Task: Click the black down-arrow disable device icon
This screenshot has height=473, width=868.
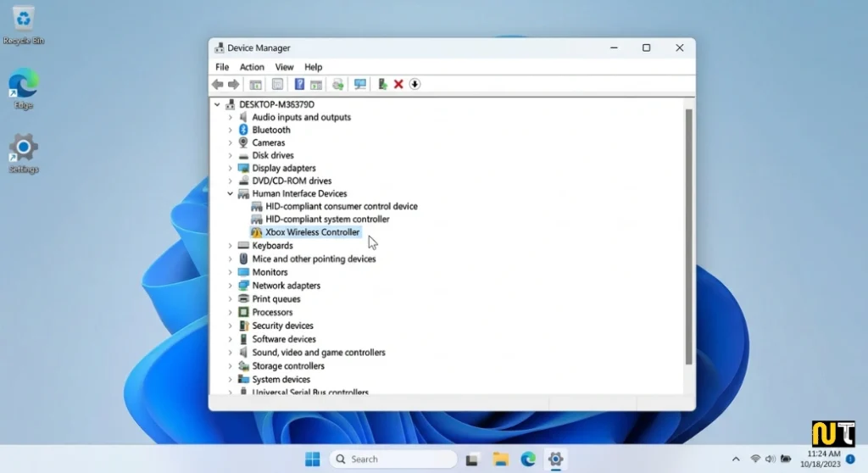Action: coord(415,84)
